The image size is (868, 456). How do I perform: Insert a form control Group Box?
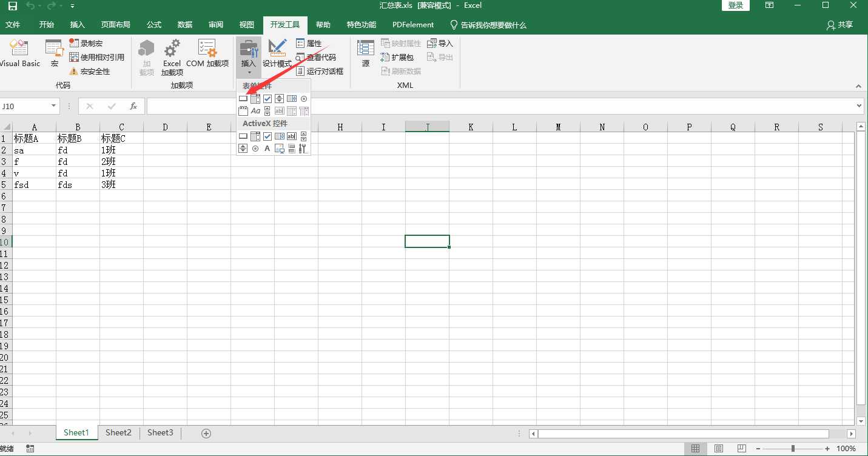(243, 111)
